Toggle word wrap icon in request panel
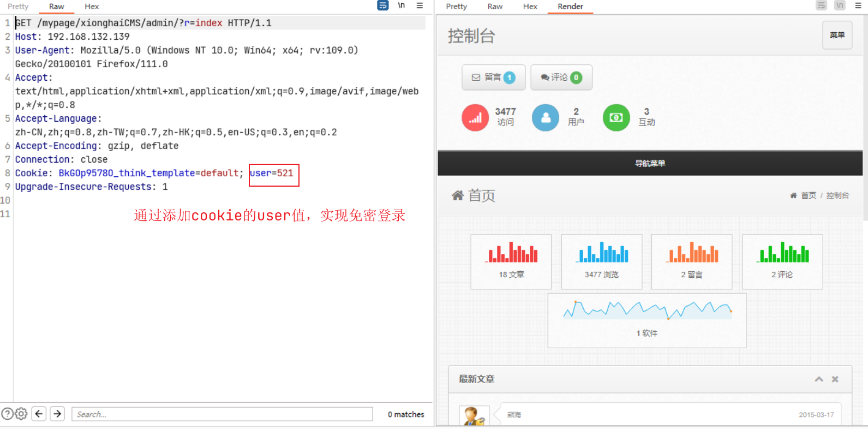 (383, 5)
